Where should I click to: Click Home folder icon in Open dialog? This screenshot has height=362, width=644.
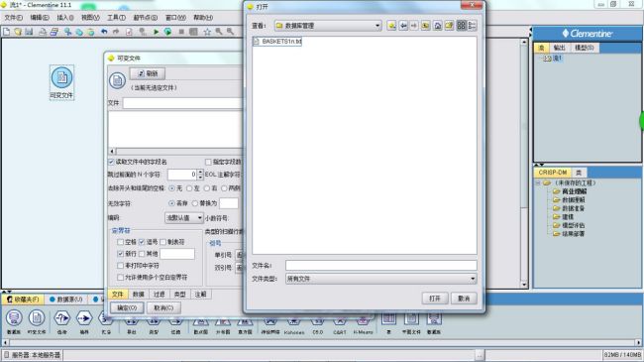438,26
